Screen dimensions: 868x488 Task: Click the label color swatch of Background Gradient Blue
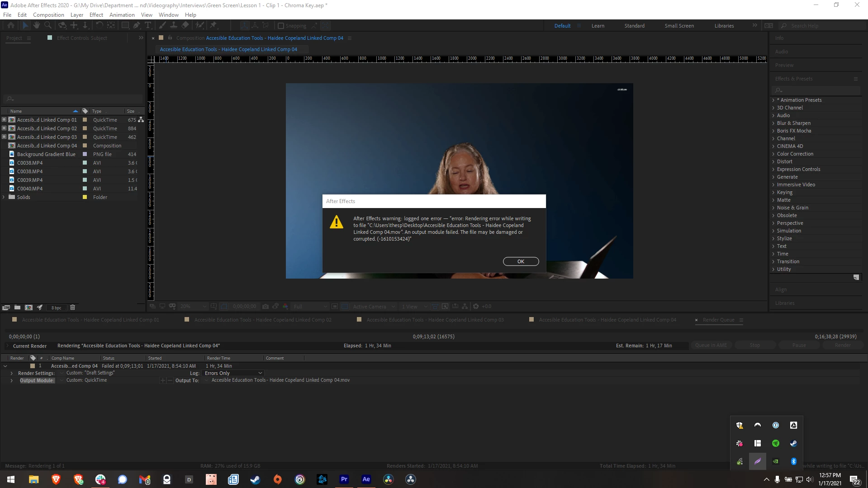pos(85,154)
